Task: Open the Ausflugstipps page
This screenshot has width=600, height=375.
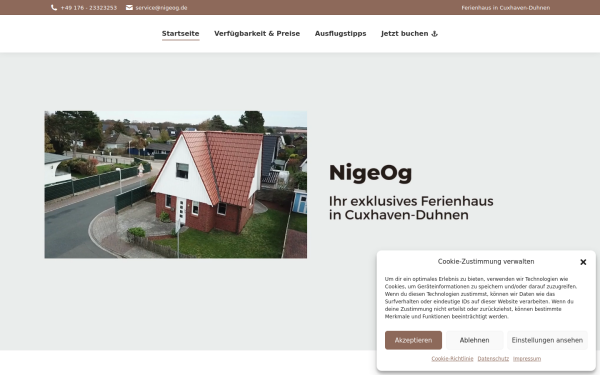Action: tap(341, 34)
